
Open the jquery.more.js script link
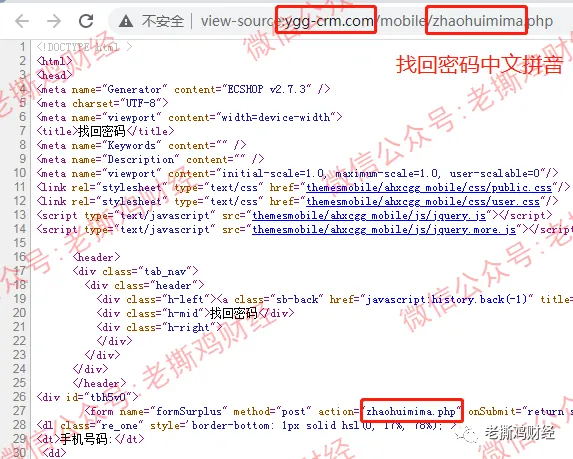click(384, 230)
